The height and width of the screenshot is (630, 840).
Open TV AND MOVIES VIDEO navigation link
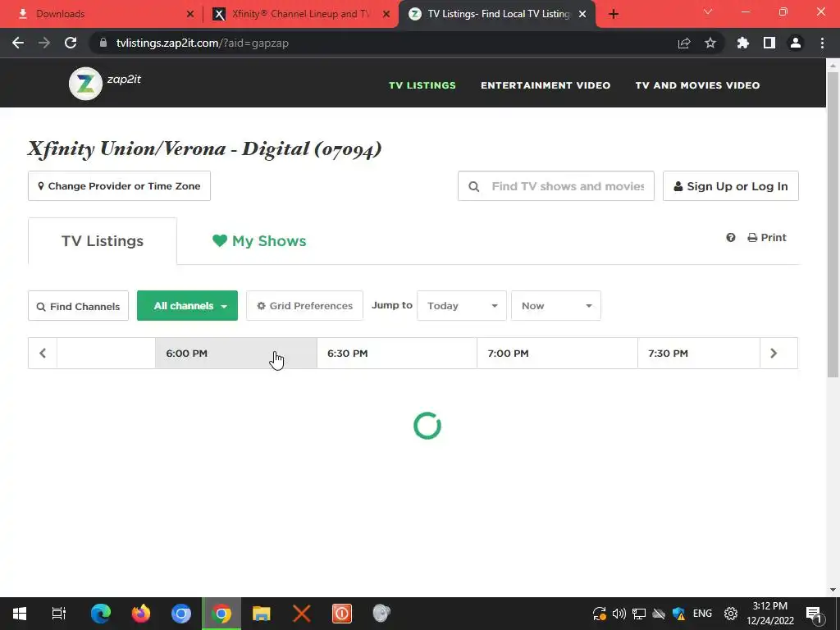coord(697,85)
